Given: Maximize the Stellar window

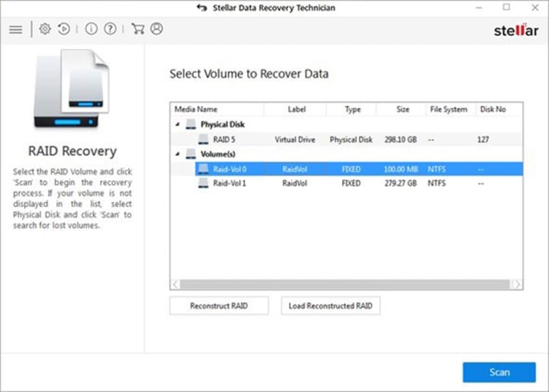Looking at the screenshot, I should click(506, 7).
